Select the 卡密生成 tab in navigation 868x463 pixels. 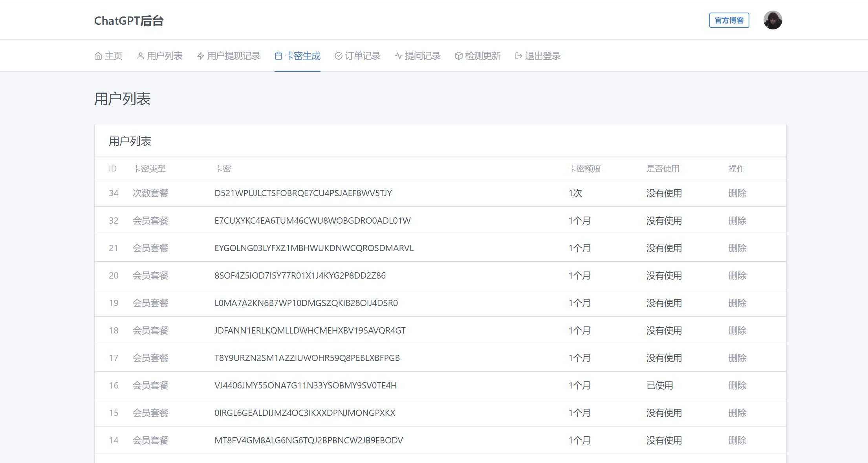[296, 56]
